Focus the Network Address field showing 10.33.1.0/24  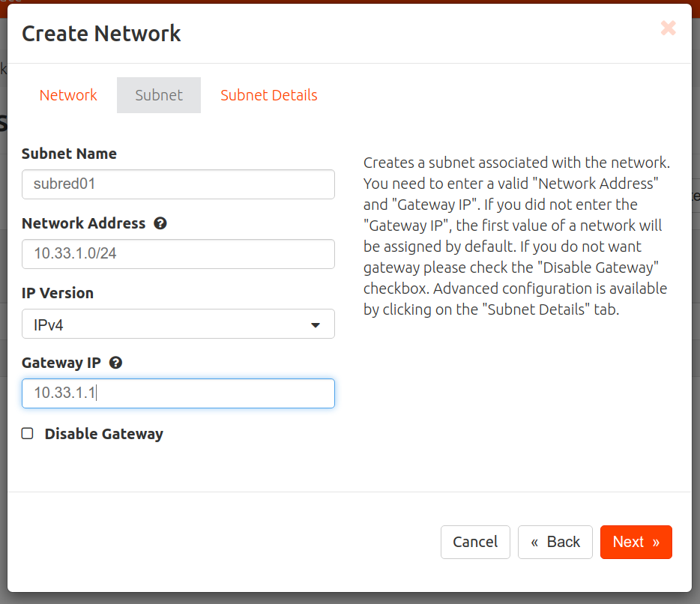tap(178, 254)
